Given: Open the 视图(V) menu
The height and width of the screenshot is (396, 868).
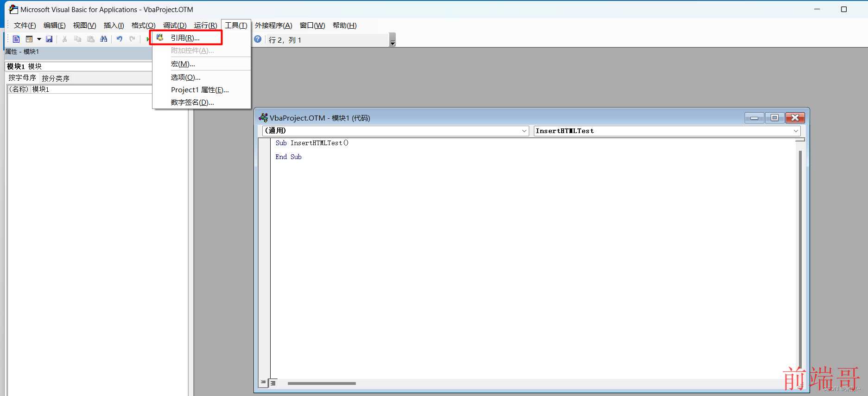Looking at the screenshot, I should (84, 26).
